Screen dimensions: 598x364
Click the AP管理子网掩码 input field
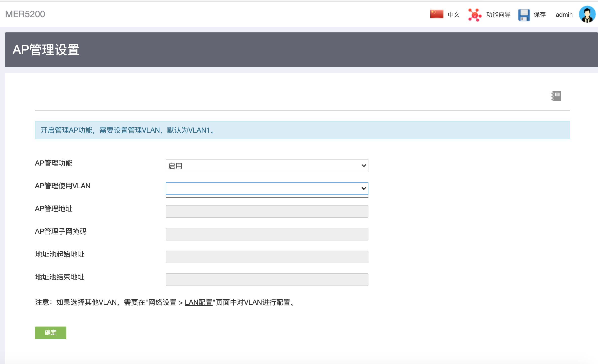coord(267,234)
